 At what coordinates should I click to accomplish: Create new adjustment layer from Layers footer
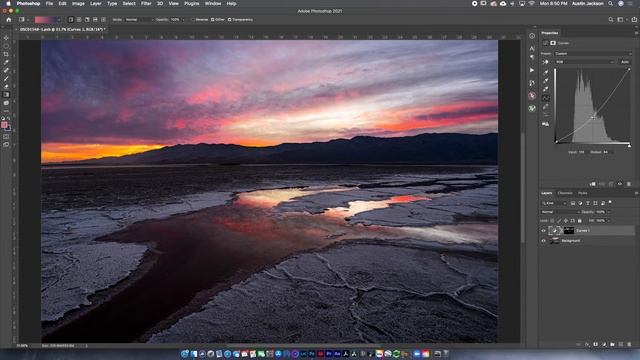coord(604,344)
